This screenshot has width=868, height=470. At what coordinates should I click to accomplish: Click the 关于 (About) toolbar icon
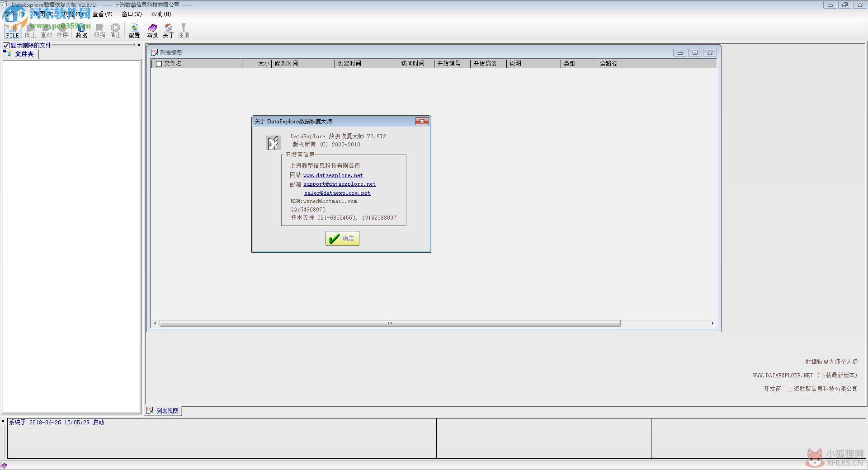pyautogui.click(x=168, y=31)
